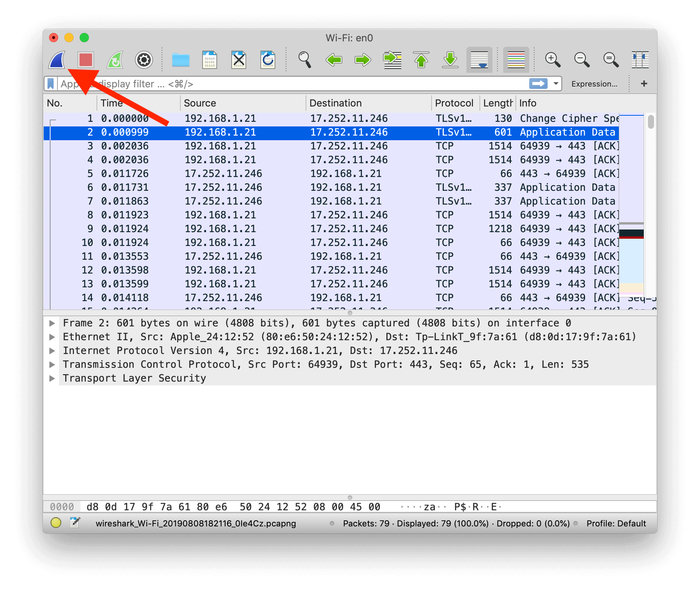Viewport: 700px width, 590px height.
Task: Select packet 5 at time 0.011726
Action: (x=331, y=174)
